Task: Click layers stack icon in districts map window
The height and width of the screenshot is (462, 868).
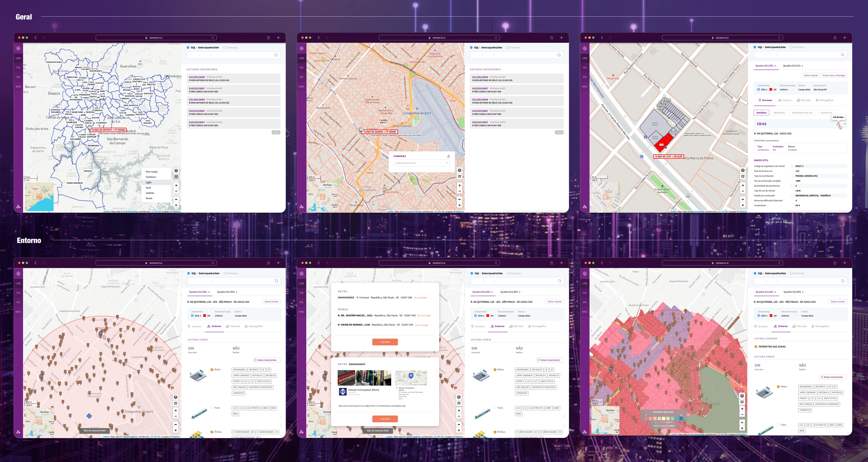Action: point(176,170)
